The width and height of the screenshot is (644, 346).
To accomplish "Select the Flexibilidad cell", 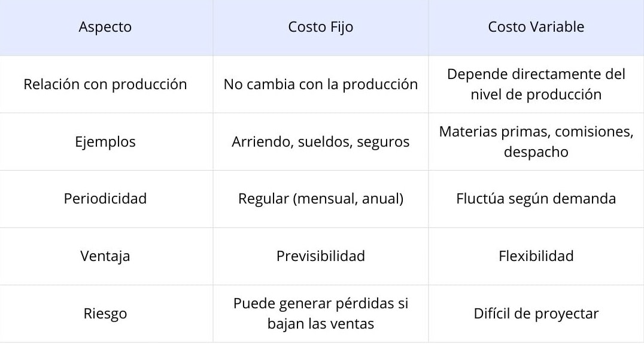I will pos(536,256).
